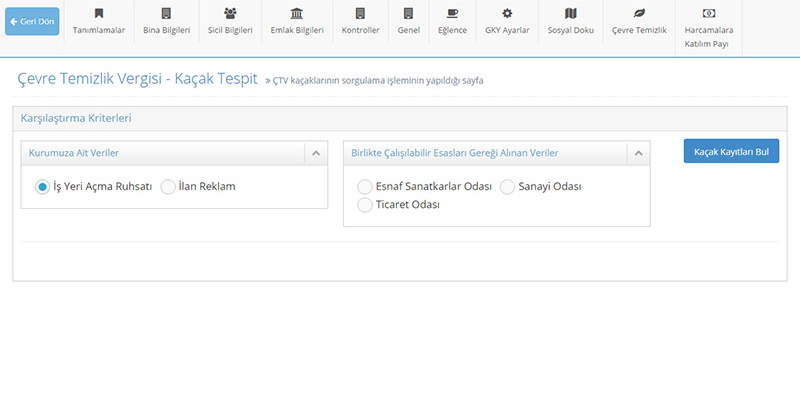Select Esnaf Sanatkarlar Odası radio button
The height and width of the screenshot is (412, 801).
point(365,187)
